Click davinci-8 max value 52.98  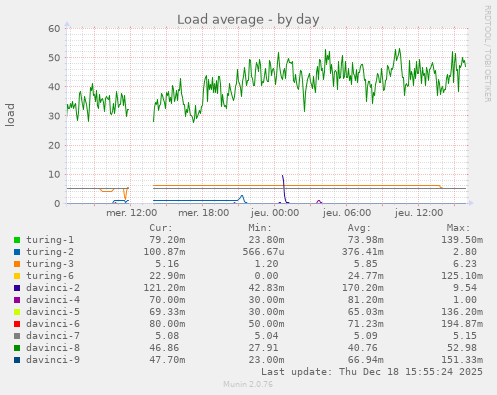point(462,348)
